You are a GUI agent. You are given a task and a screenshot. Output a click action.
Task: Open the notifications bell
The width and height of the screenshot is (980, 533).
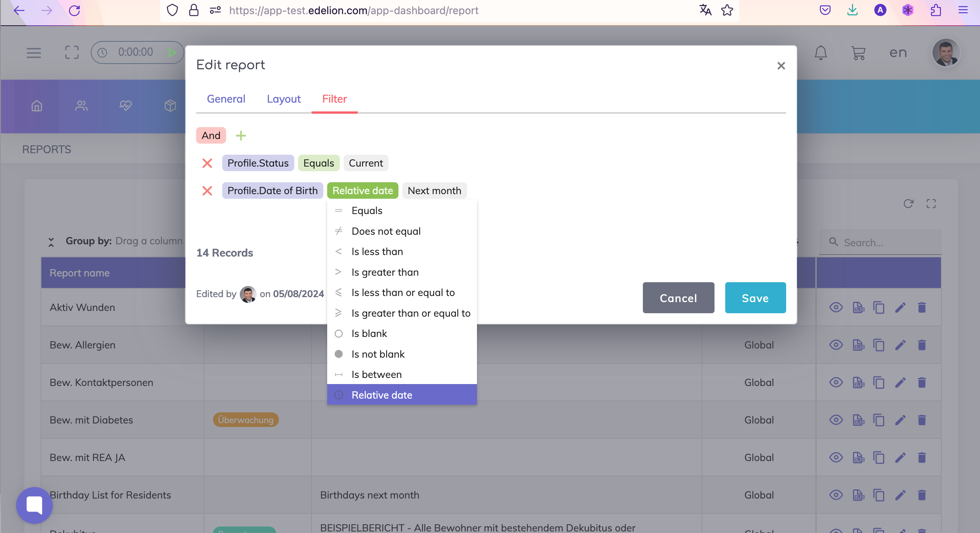820,52
